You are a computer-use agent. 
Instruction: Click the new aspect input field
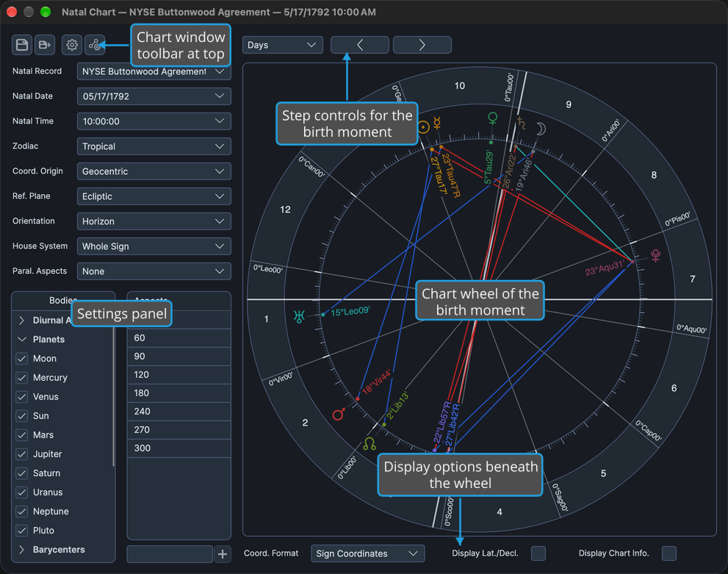click(170, 554)
